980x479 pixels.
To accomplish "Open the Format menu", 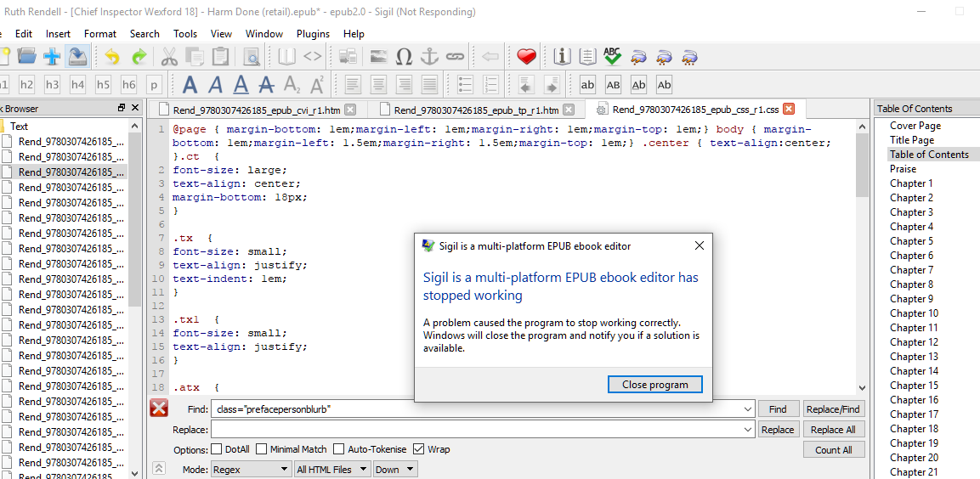I will tap(100, 34).
